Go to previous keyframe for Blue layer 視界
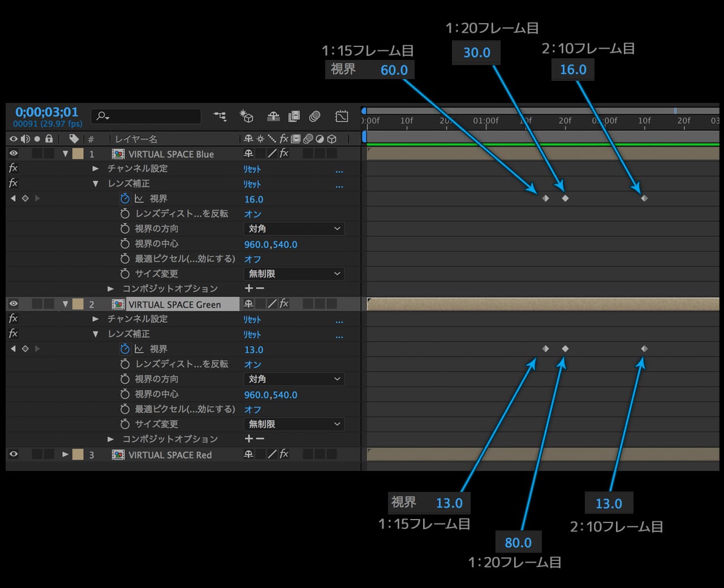 pos(14,198)
